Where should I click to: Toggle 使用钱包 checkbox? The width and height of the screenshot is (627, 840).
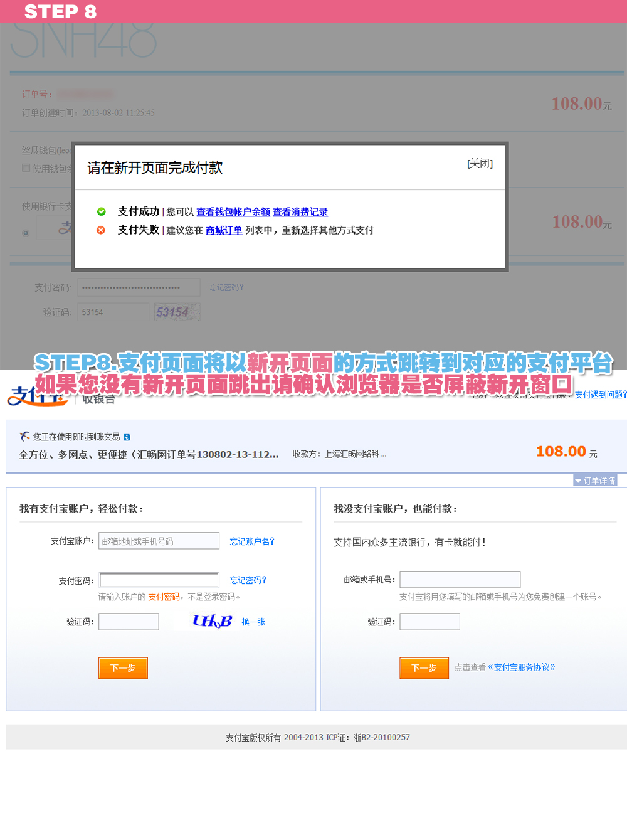(26, 167)
